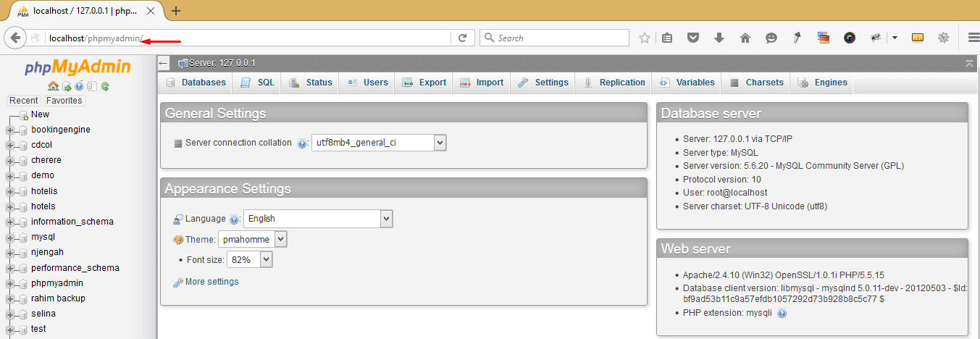
Task: Collapse the navigation panel arrow button
Action: 164,64
